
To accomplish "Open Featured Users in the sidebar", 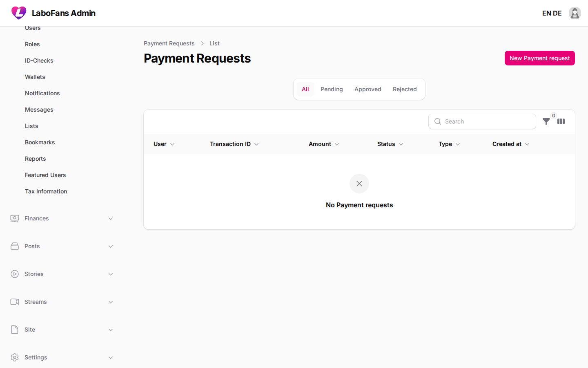I will (45, 175).
